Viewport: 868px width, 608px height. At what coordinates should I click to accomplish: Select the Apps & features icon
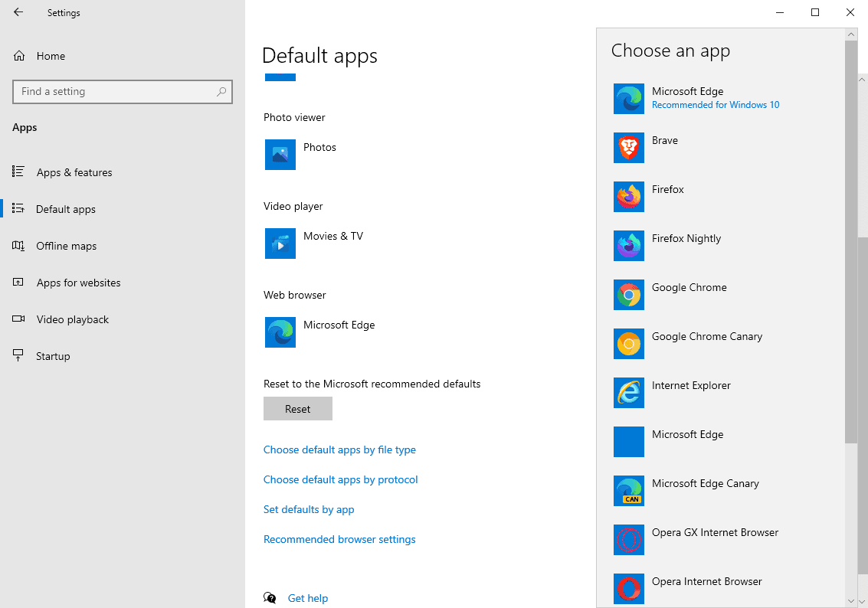coord(18,172)
